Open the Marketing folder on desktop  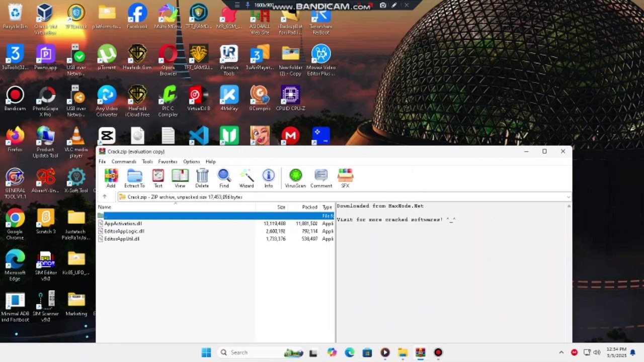[76, 304]
